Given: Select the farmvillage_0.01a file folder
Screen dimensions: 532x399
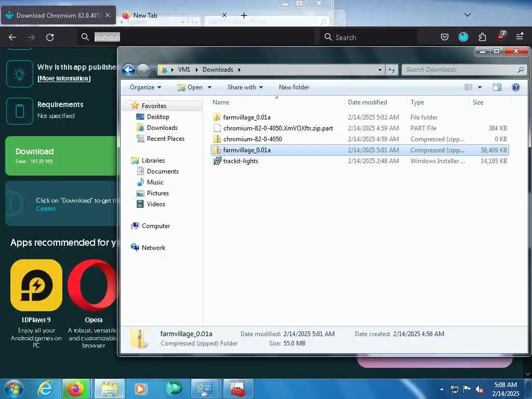Looking at the screenshot, I should point(360,117).
